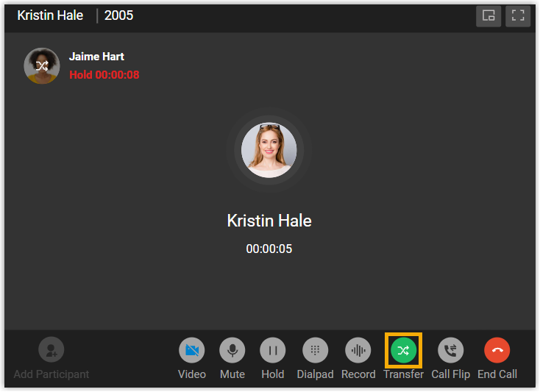
Task: Click extension number 2005 in header
Action: pyautogui.click(x=118, y=15)
